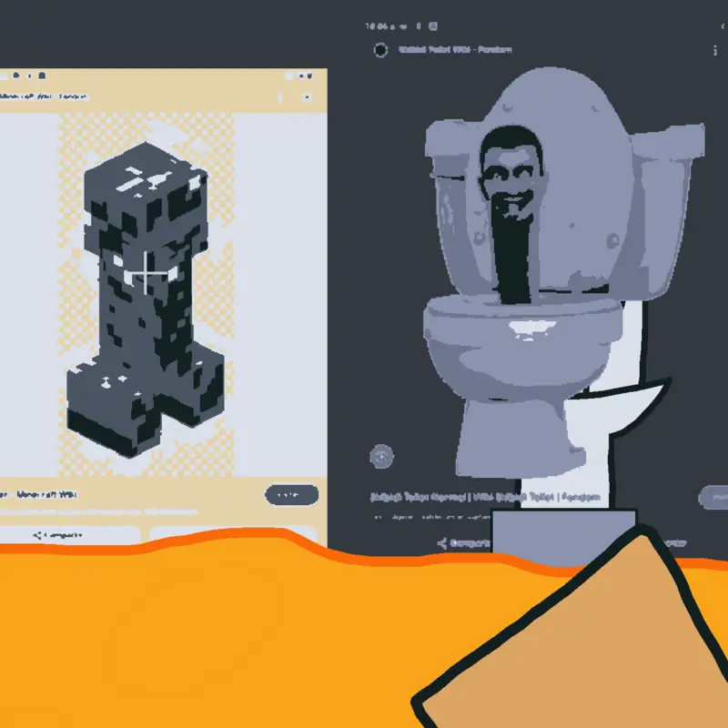Tap the Google Lens icon on toilet image
The image size is (728, 728).
click(x=381, y=457)
